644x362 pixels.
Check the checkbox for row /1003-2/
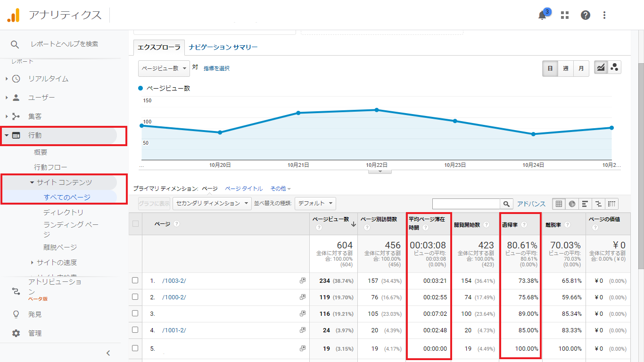coord(135,280)
